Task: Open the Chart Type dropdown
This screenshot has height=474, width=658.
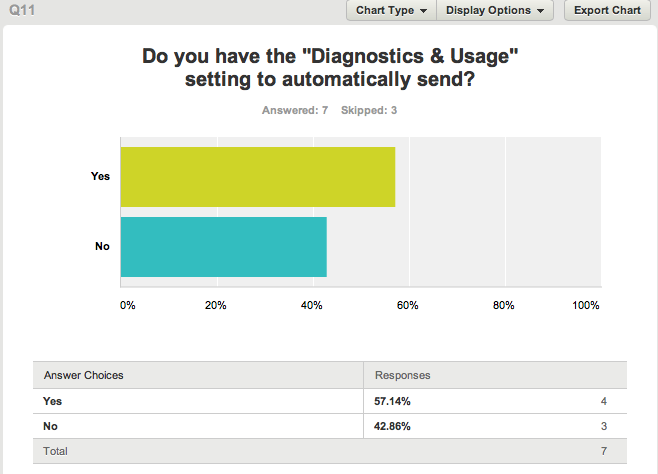Action: (x=391, y=10)
